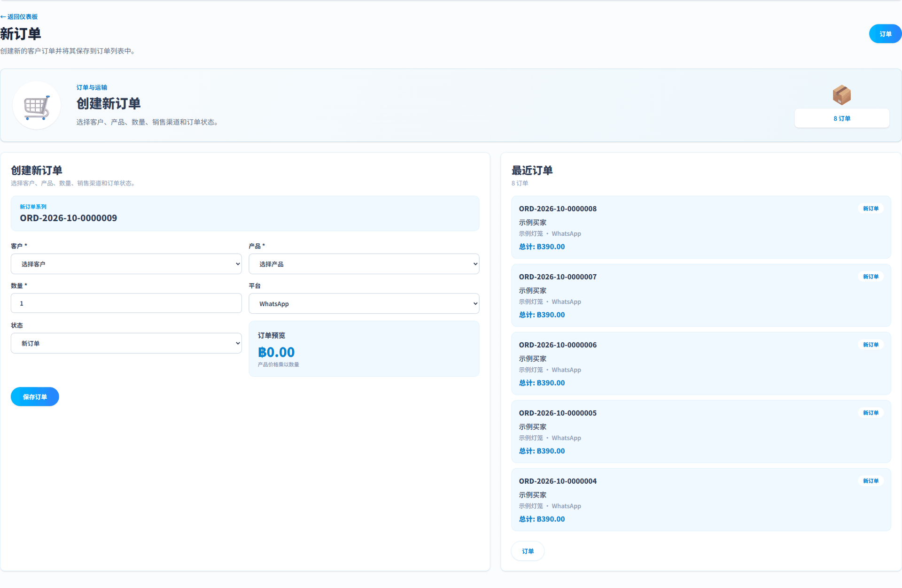Click total ฿390.00 on order 0000004
Screen dimensions: 902x588
(542, 519)
